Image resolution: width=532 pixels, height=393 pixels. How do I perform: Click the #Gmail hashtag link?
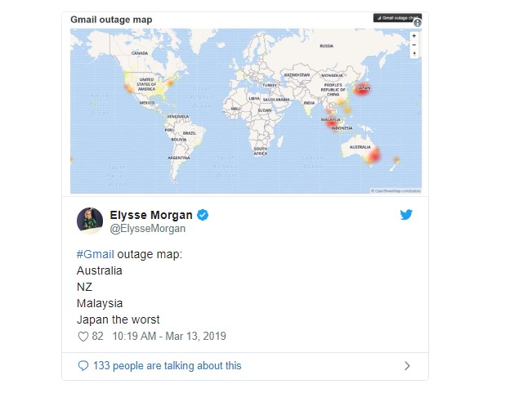95,254
